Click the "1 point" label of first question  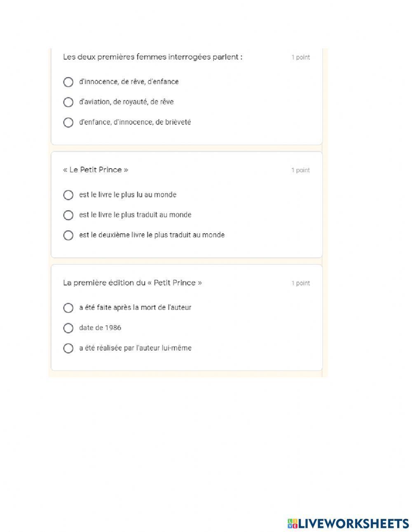pyautogui.click(x=301, y=57)
